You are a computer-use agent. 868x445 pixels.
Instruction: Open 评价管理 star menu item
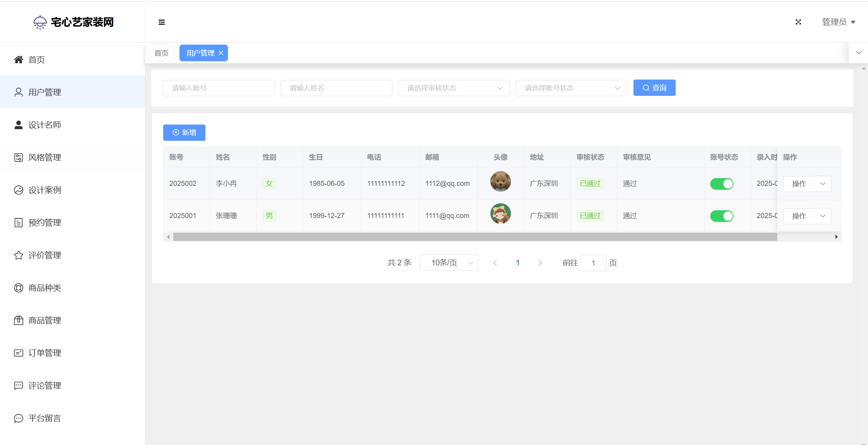pos(45,255)
